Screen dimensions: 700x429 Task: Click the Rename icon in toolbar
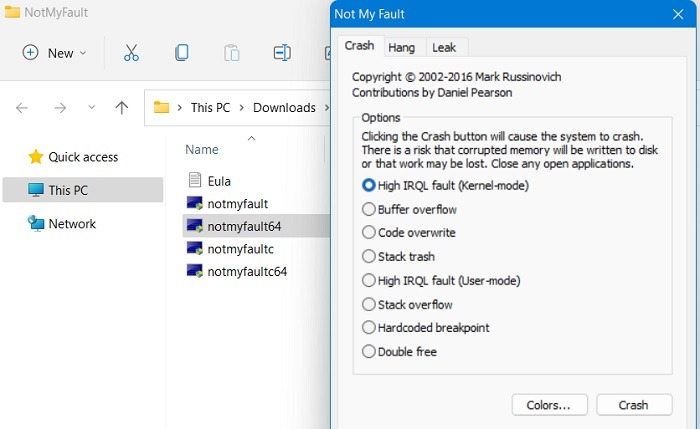click(282, 53)
